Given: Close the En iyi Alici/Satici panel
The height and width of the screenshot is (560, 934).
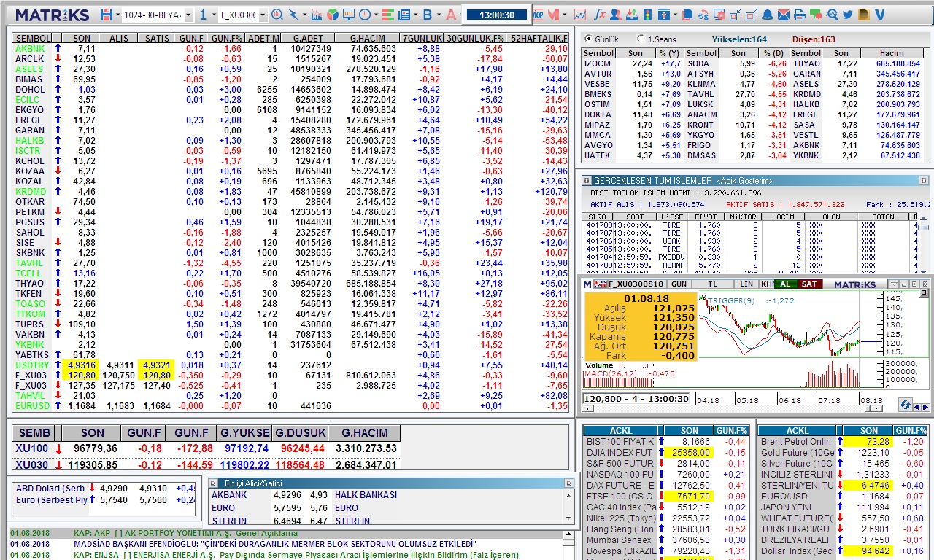Looking at the screenshot, I should click(x=569, y=483).
